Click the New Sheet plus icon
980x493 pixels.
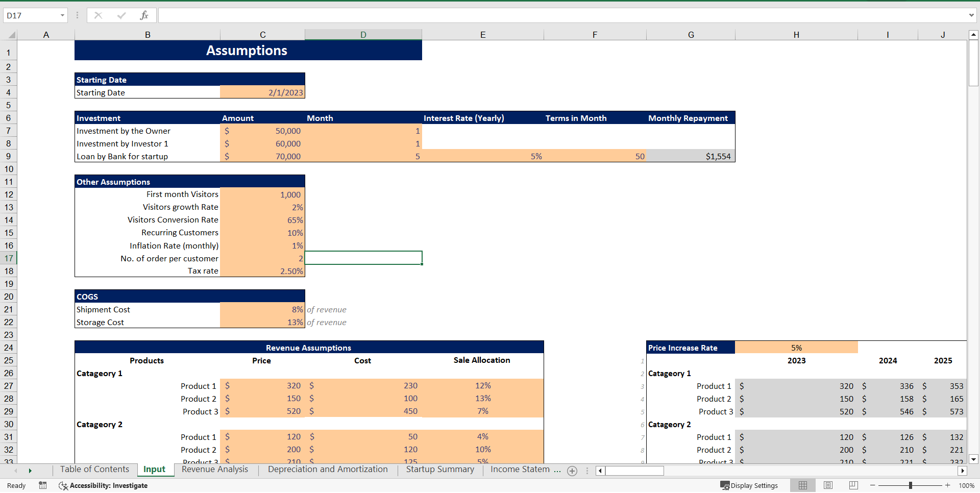572,471
